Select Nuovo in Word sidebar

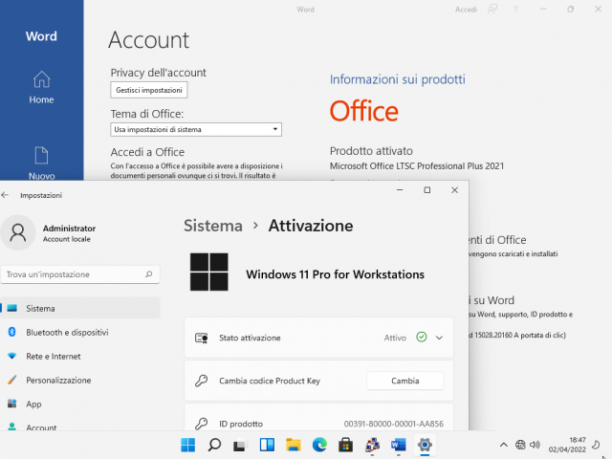click(41, 163)
